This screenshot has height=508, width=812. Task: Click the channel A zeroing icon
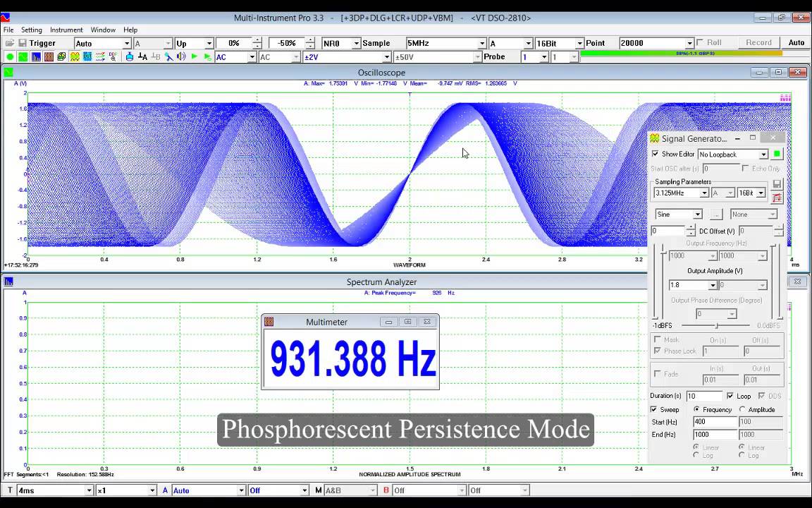(142, 56)
